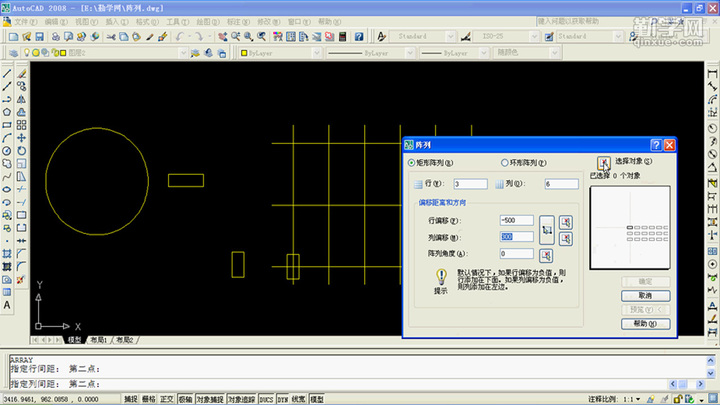
Task: Open the View (视图) menu
Action: click(x=86, y=22)
